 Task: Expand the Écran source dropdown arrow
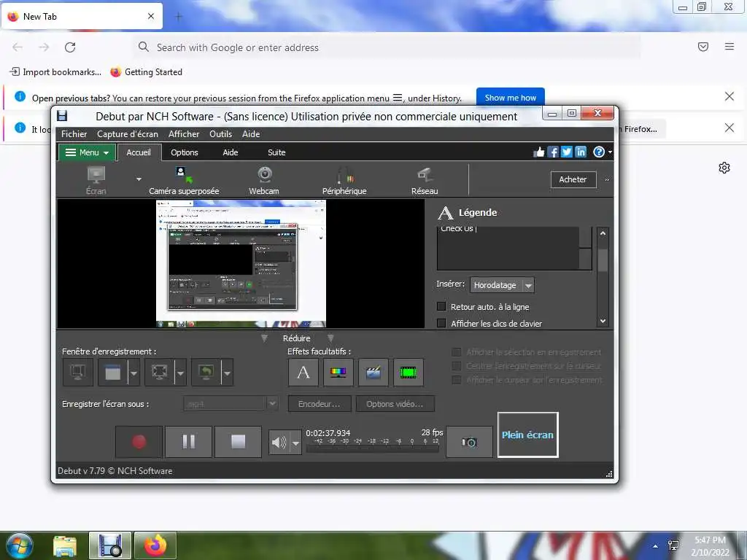(139, 179)
